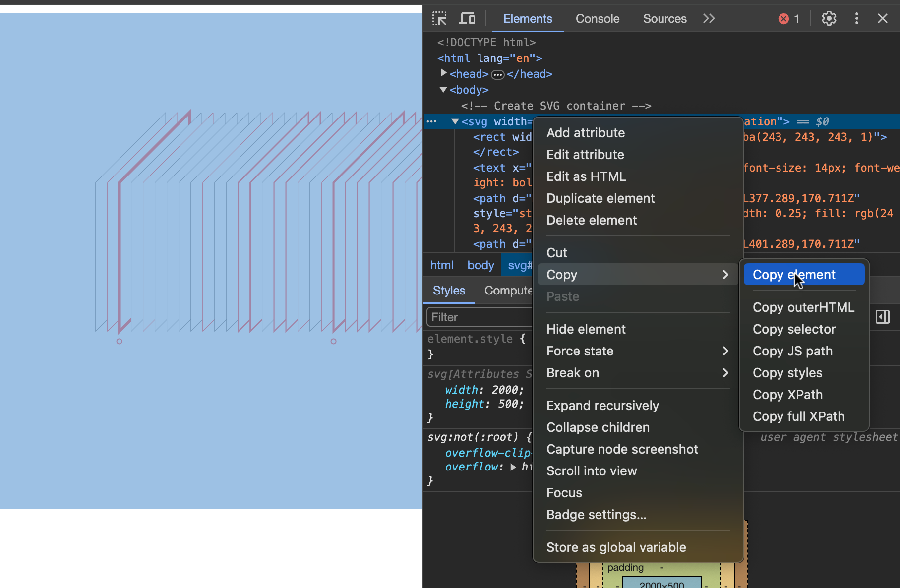Activate the inspect element picker icon
This screenshot has height=588, width=900.
(x=439, y=19)
